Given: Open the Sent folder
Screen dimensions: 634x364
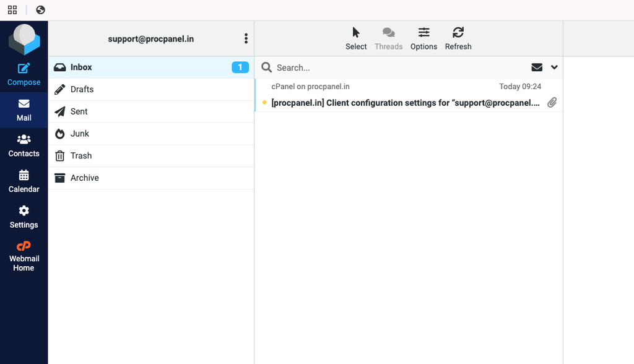Looking at the screenshot, I should (x=151, y=111).
